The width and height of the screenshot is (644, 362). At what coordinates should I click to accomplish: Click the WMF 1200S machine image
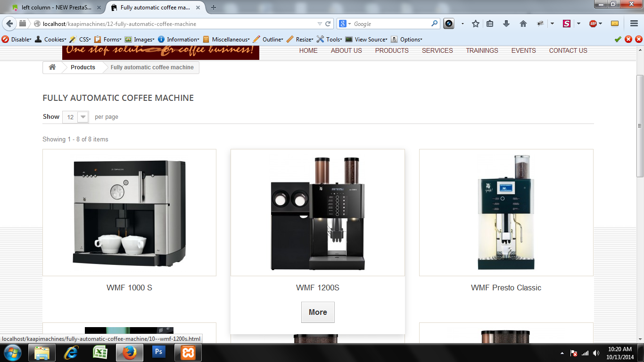(x=318, y=213)
